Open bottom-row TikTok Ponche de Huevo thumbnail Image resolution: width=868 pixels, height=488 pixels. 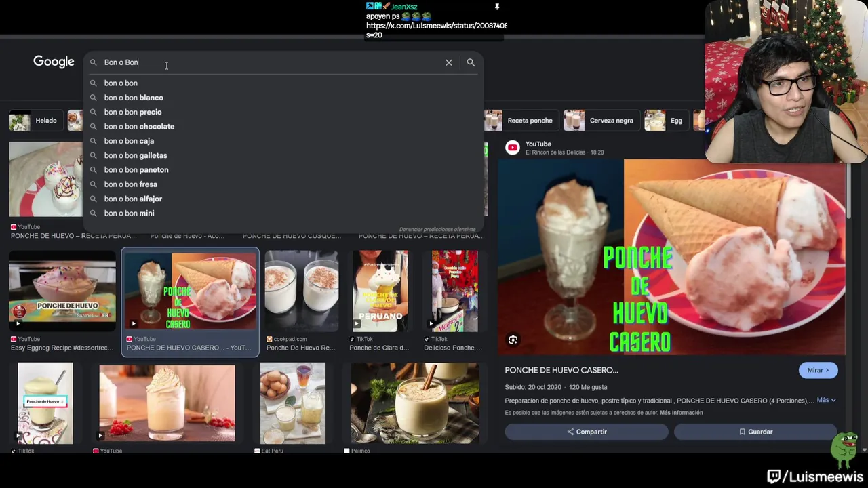coord(45,403)
